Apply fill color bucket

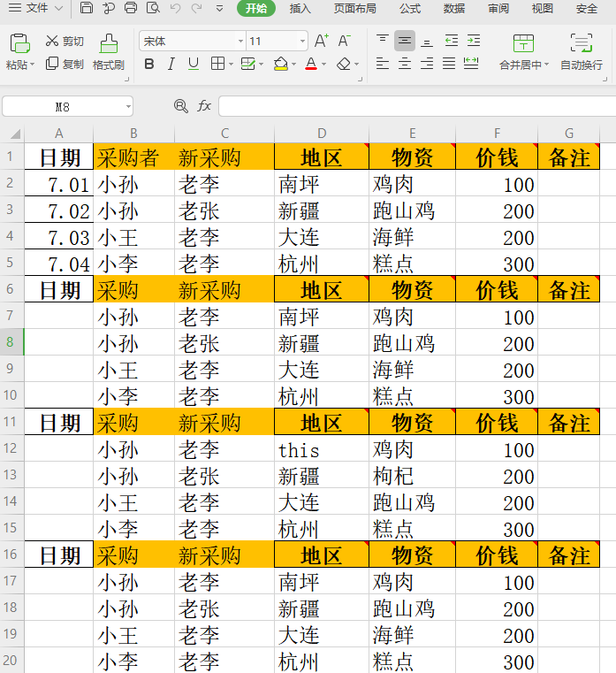tap(280, 65)
